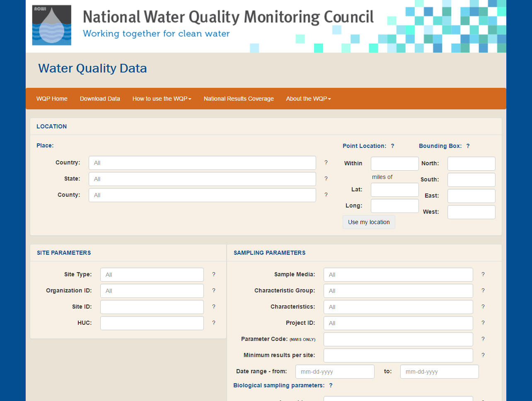The height and width of the screenshot is (401, 532).
Task: Open the help tooltip next to Country field
Action: click(326, 163)
